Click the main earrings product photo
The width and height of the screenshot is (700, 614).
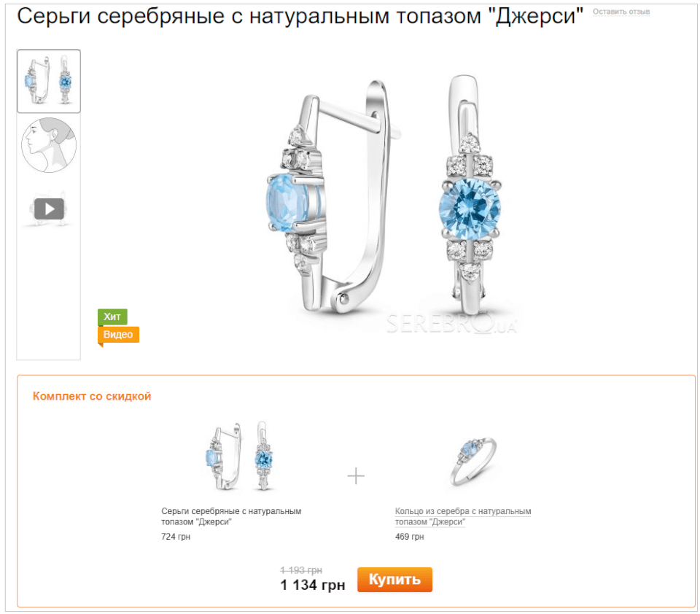click(x=385, y=196)
